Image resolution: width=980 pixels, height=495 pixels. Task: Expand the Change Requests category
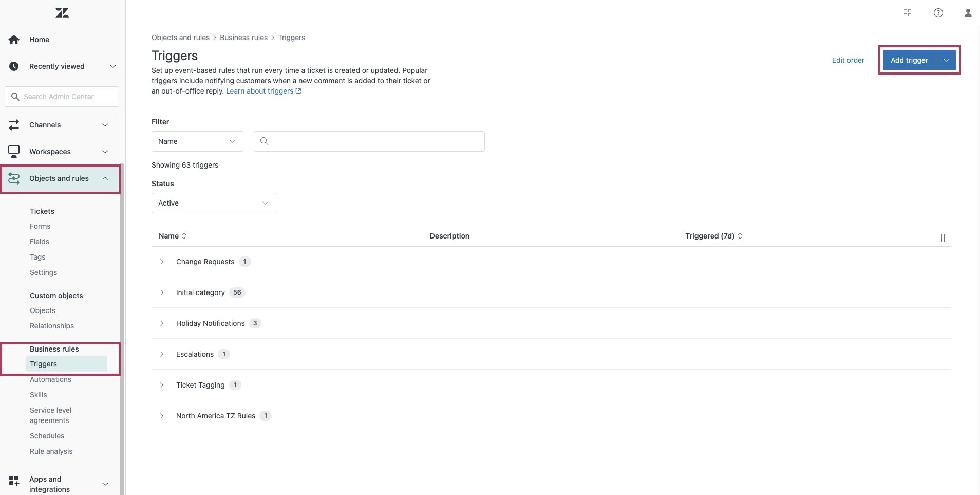tap(162, 262)
